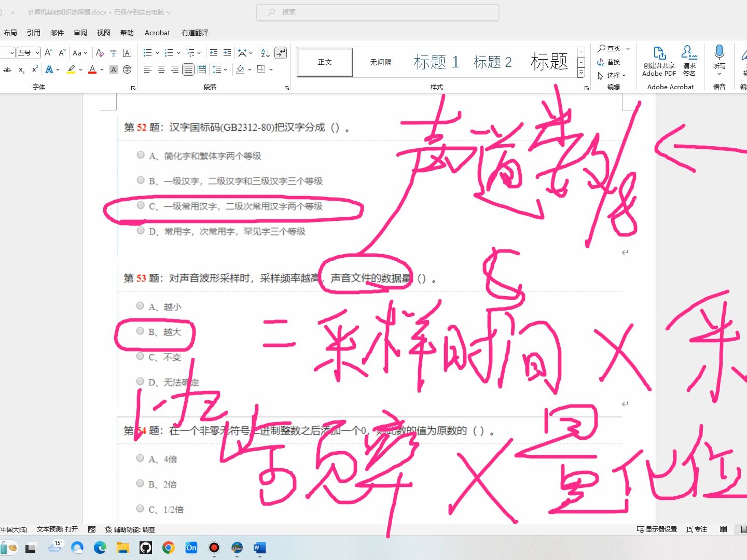Expand the line spacing dropdown

tap(225, 69)
